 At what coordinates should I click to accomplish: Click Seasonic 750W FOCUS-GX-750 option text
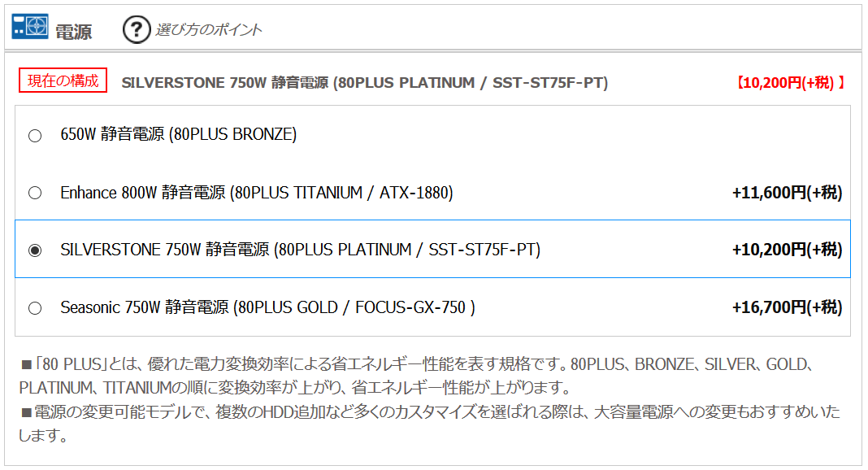[267, 307]
